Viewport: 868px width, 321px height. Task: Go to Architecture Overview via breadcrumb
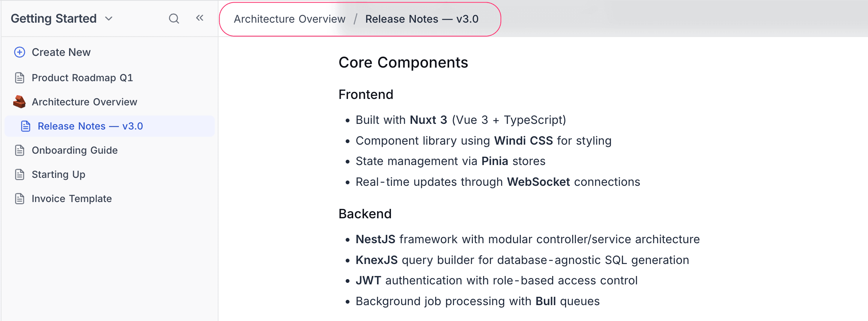coord(289,19)
